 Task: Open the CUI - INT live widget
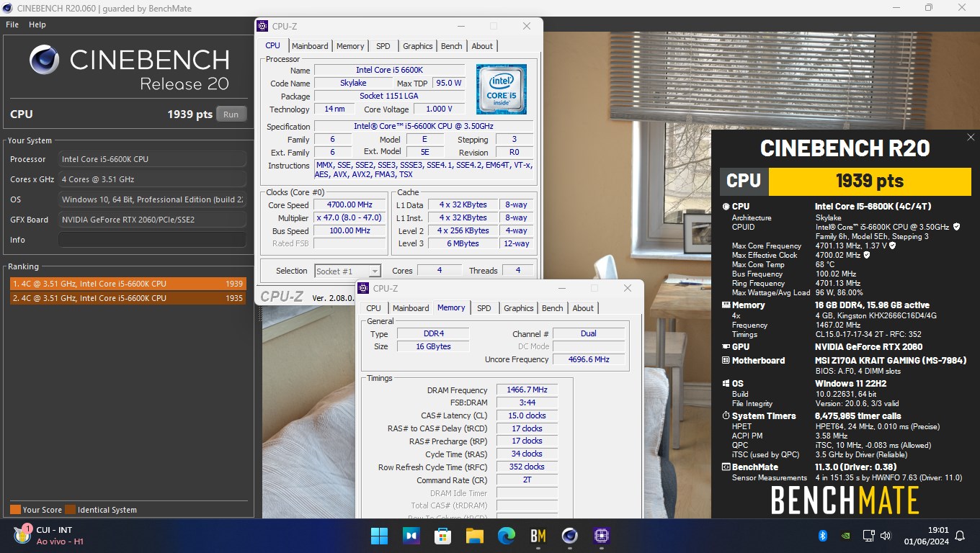pyautogui.click(x=49, y=536)
